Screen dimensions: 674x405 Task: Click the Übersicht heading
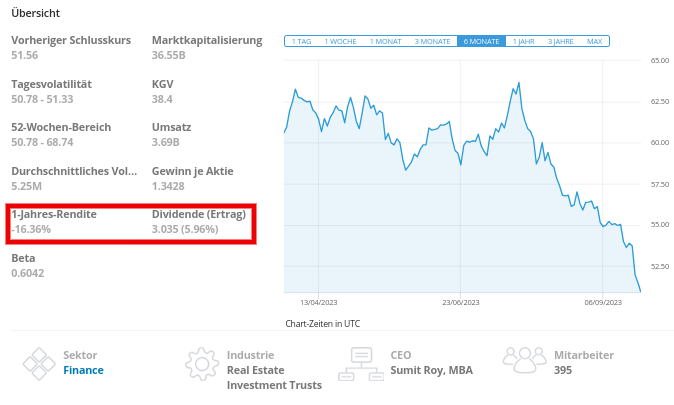(36, 13)
